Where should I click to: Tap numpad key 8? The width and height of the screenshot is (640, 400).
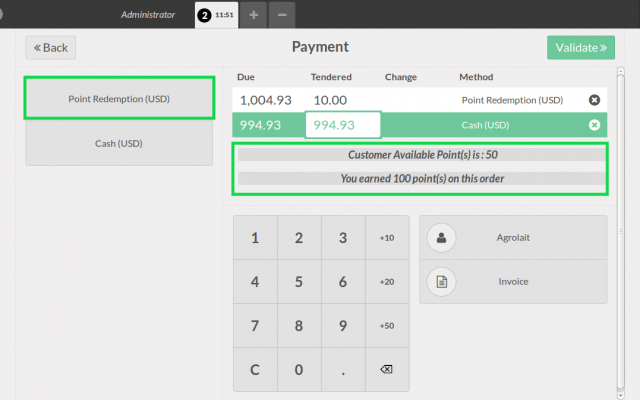pos(299,326)
